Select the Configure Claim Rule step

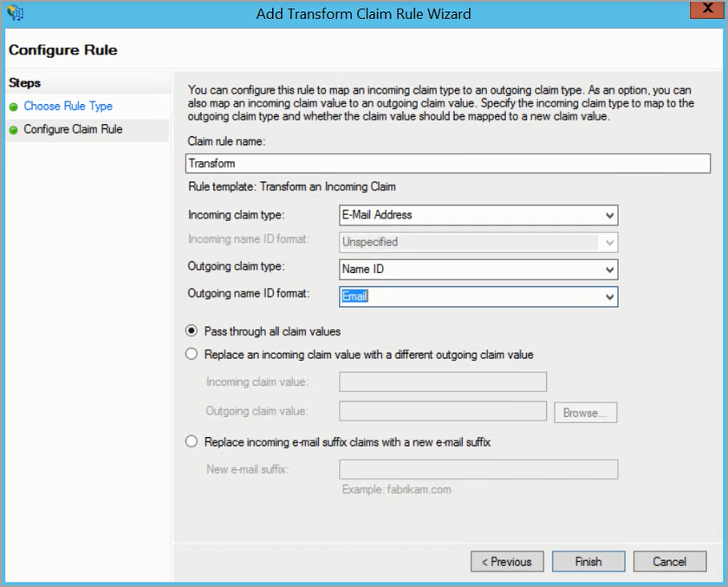pyautogui.click(x=73, y=130)
